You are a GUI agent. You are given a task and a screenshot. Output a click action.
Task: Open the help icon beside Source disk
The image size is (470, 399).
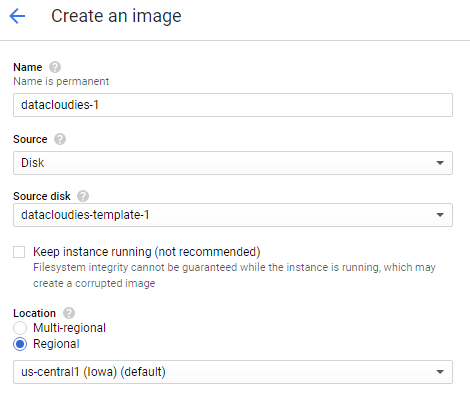83,196
